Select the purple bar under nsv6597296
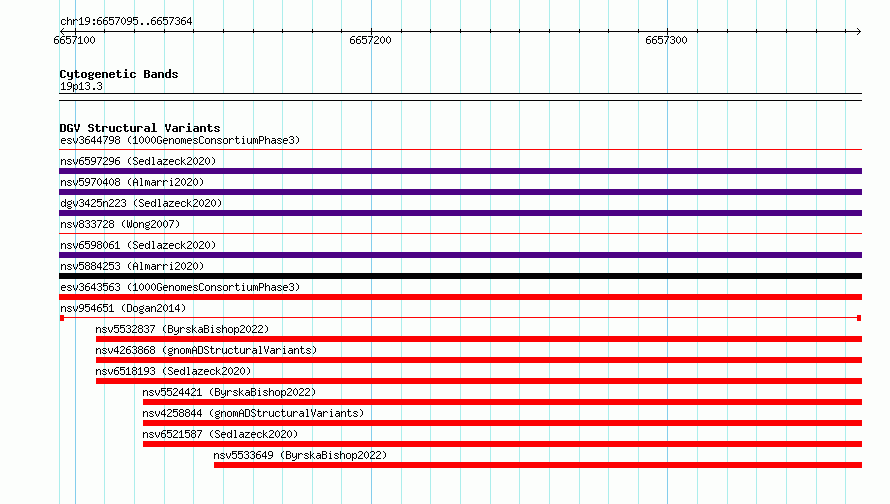The height and width of the screenshot is (504, 890). point(460,171)
